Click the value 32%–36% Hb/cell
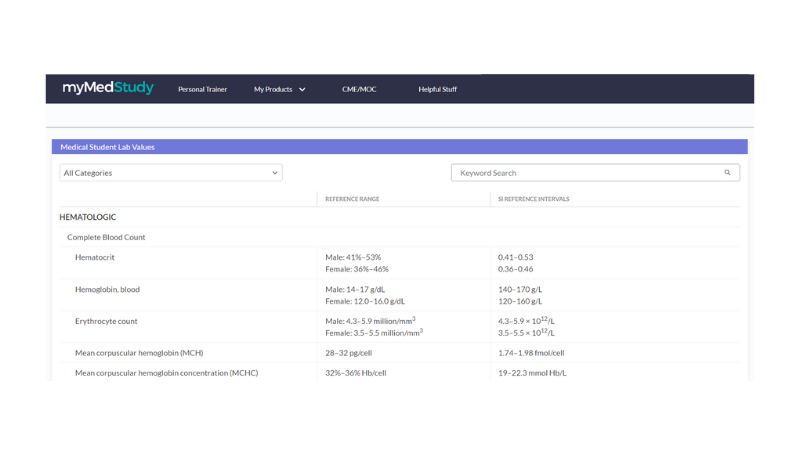This screenshot has width=800, height=455. click(x=356, y=373)
